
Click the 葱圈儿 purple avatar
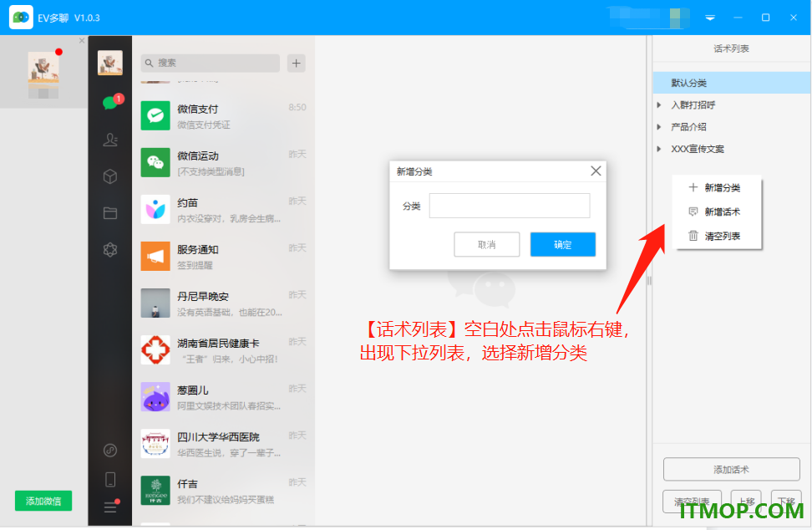pyautogui.click(x=155, y=397)
